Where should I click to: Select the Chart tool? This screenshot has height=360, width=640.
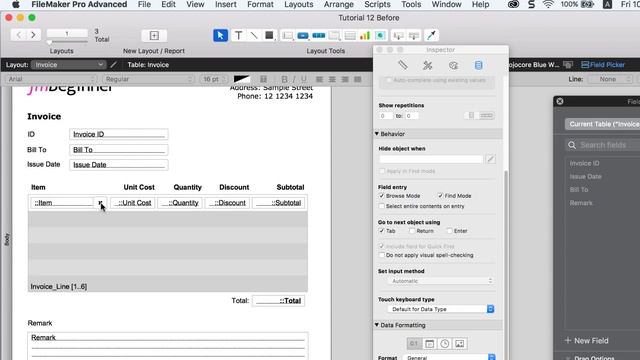pyautogui.click(x=365, y=36)
